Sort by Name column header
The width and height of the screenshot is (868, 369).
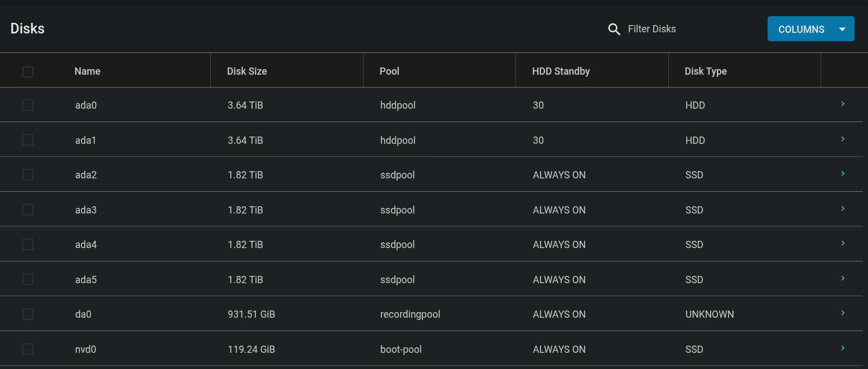tap(88, 71)
